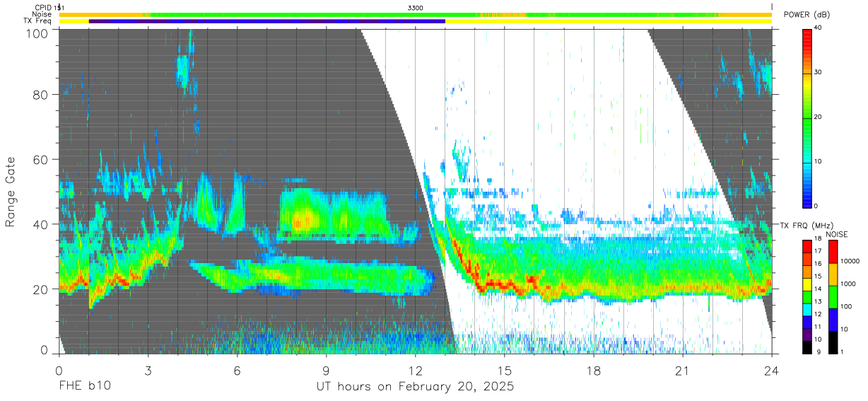The height and width of the screenshot is (401, 868).
Task: Click the '20' Range Gate axis tick
Action: pos(41,289)
